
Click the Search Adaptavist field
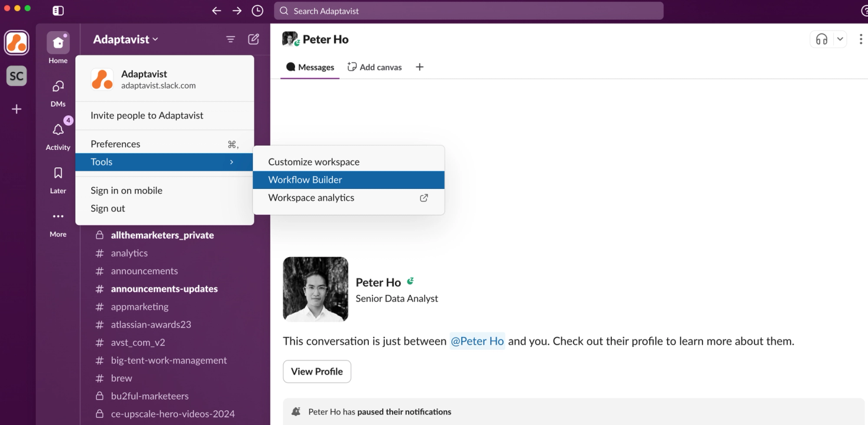coord(469,11)
